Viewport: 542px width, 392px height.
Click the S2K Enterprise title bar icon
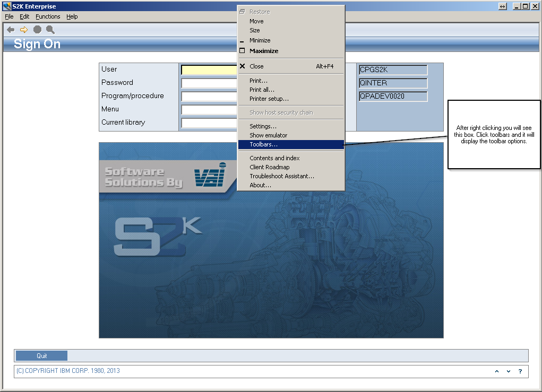pyautogui.click(x=7, y=6)
